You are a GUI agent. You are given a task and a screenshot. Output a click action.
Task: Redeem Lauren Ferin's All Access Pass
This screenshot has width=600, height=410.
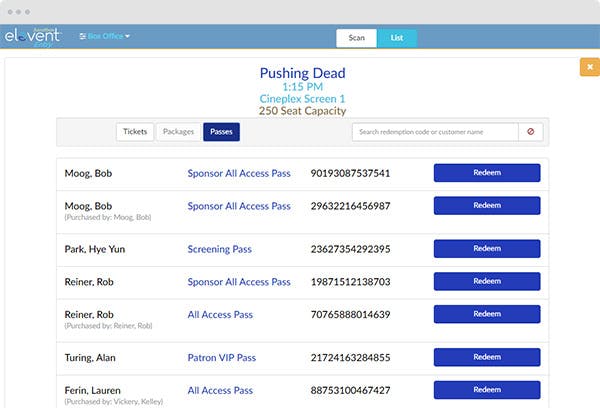pos(487,390)
